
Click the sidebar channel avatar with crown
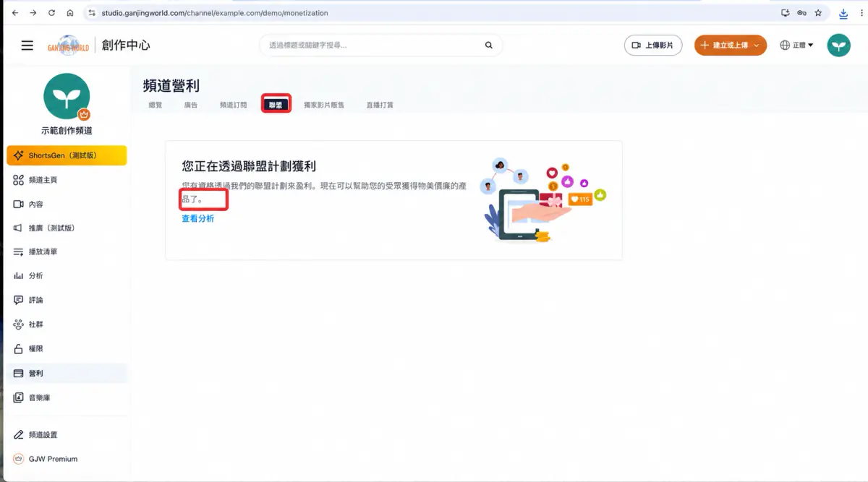(x=67, y=96)
